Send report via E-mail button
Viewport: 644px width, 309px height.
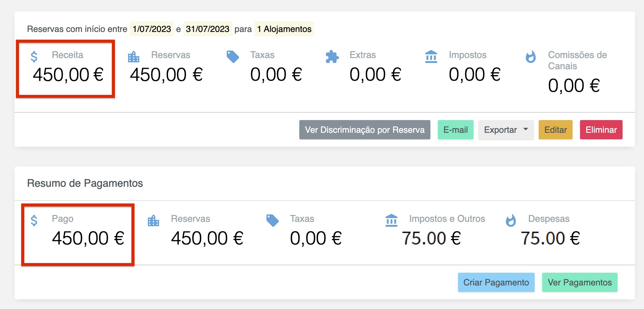pos(456,130)
